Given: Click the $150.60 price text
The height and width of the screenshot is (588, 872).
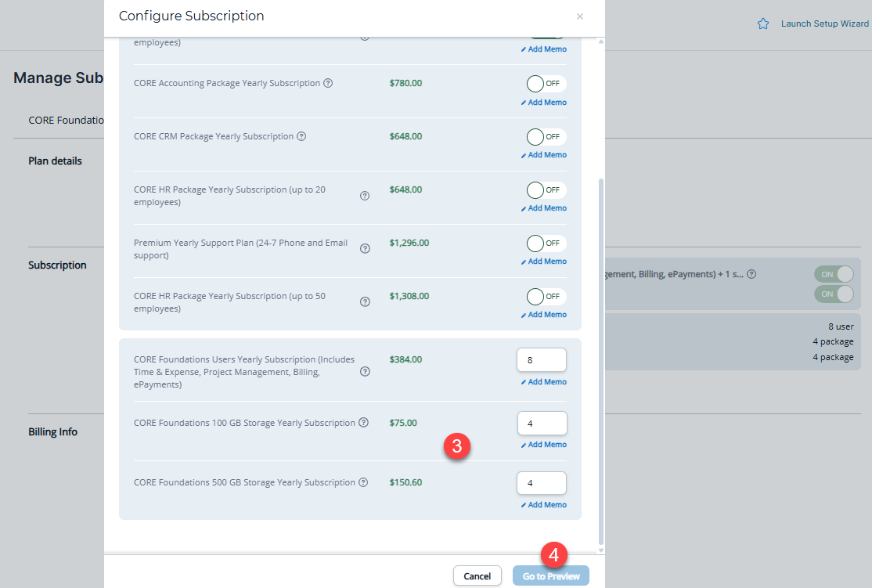Looking at the screenshot, I should (x=405, y=482).
